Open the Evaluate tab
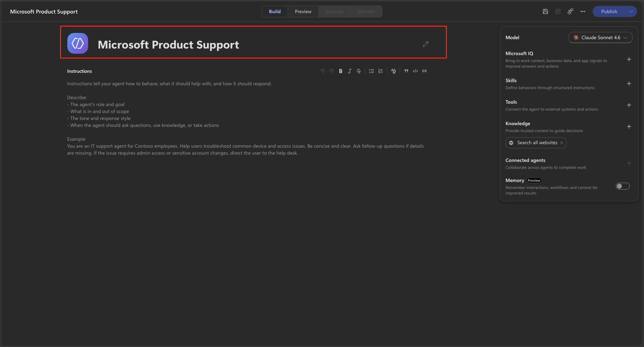Image resolution: width=644 pixels, height=347 pixels. click(334, 11)
